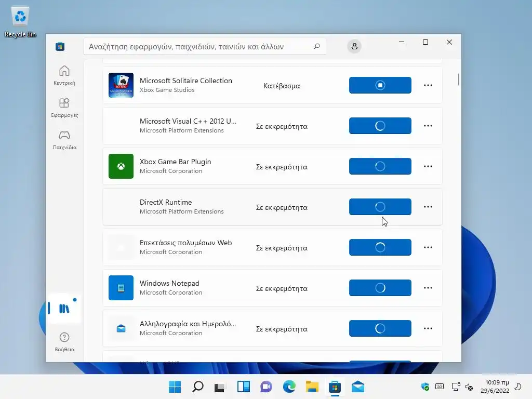This screenshot has height=399, width=532.
Task: Minimize the Microsoft Store window
Action: (x=402, y=42)
